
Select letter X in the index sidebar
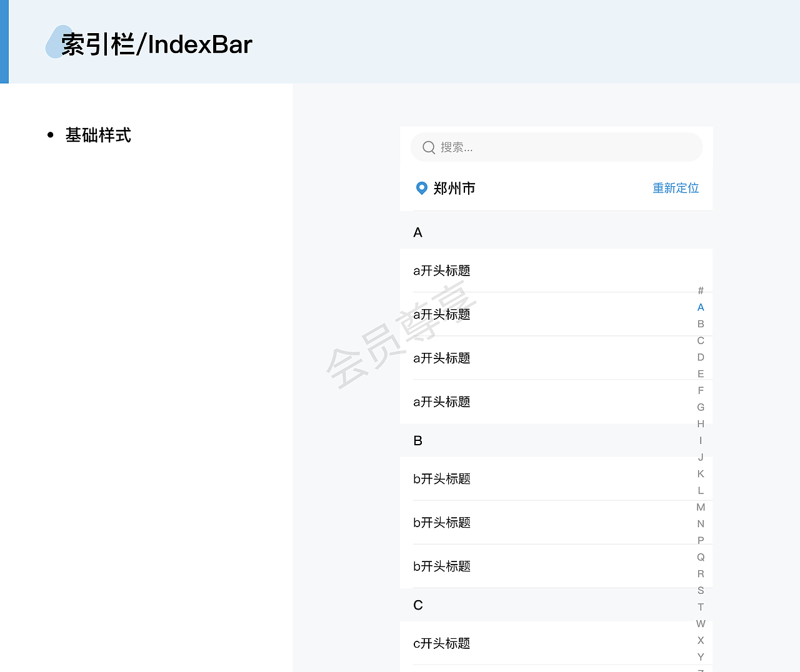(x=701, y=640)
